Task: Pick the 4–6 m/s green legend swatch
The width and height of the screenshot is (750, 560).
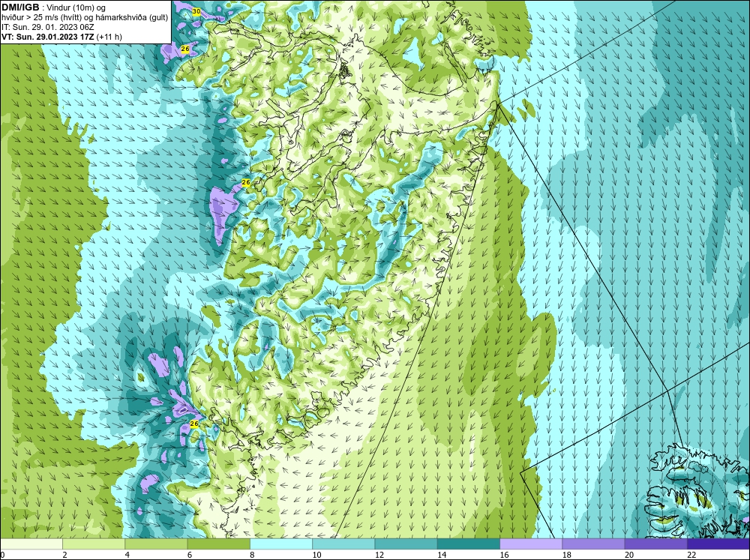Action: click(x=157, y=544)
